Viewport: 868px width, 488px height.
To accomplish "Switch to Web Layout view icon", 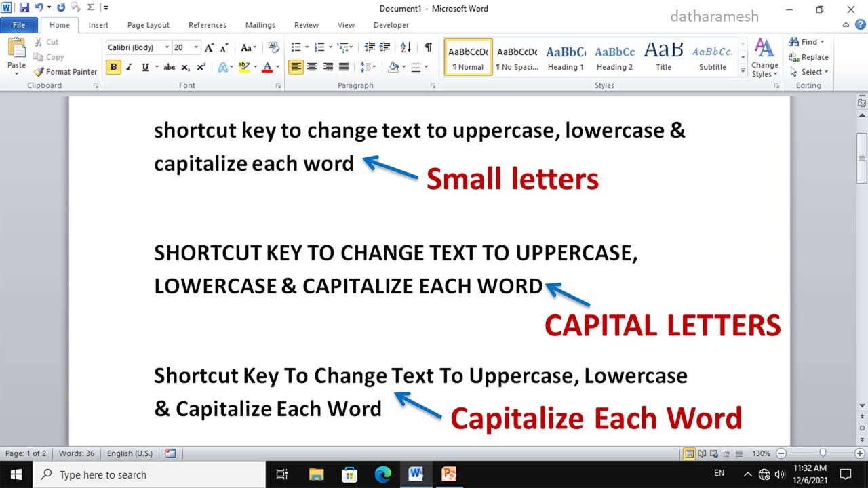I will click(713, 453).
